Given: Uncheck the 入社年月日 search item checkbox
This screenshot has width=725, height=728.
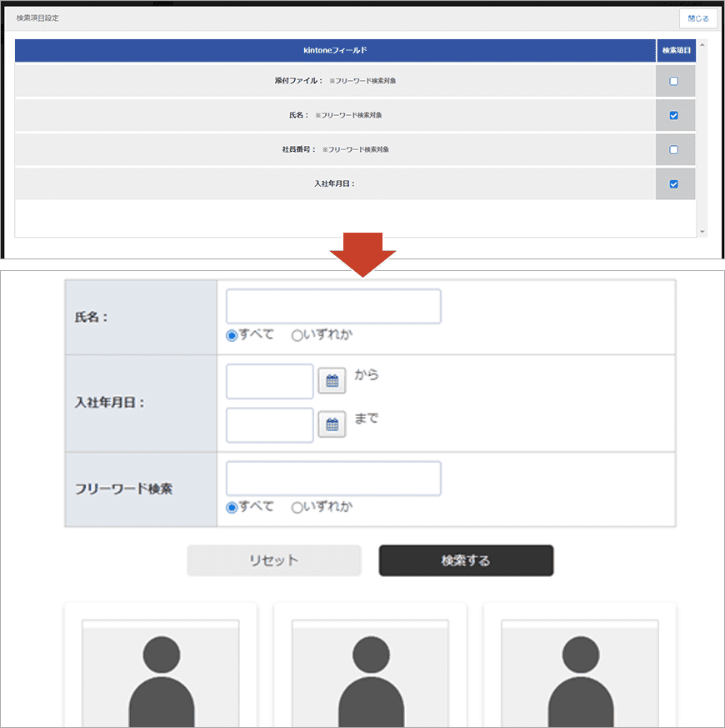Looking at the screenshot, I should 674,184.
